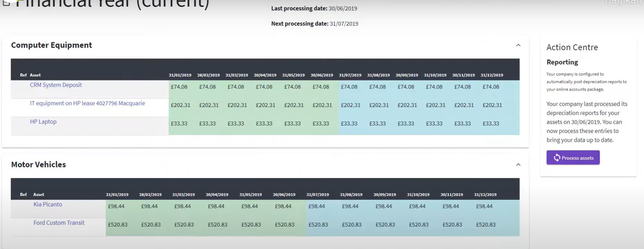Click the Ref header in Motor Vehicles table
Screen dimensions: 644x249
(x=23, y=195)
